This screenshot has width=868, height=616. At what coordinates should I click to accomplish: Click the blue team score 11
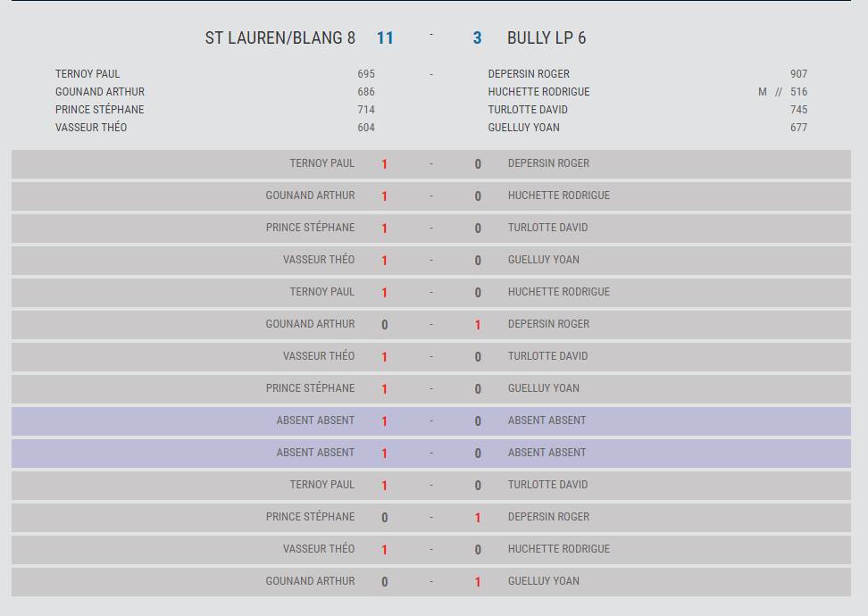coord(385,37)
